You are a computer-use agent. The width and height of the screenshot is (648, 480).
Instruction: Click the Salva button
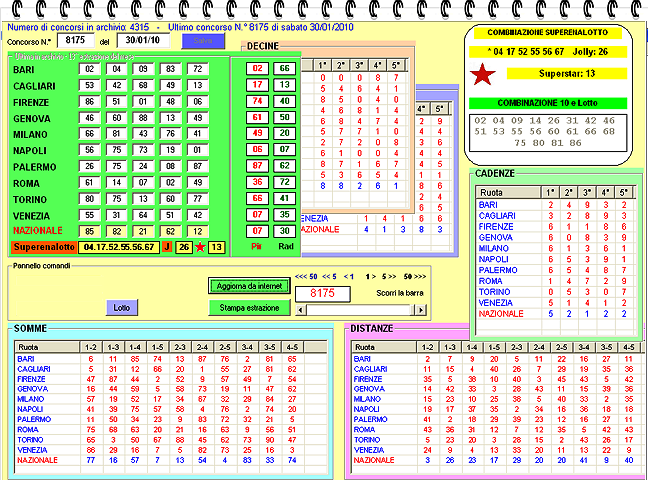(x=203, y=41)
